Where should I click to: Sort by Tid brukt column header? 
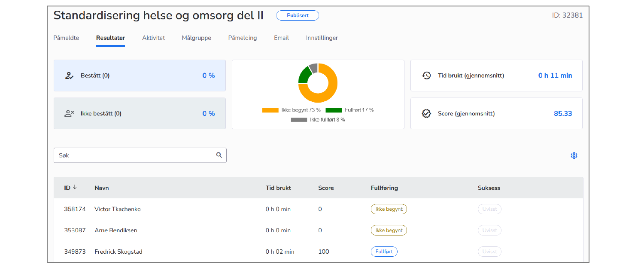(x=278, y=188)
